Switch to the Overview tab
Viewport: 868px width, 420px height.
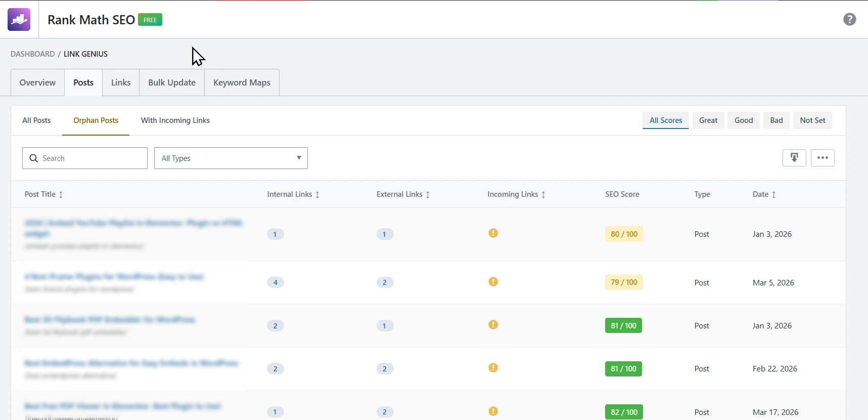[38, 82]
